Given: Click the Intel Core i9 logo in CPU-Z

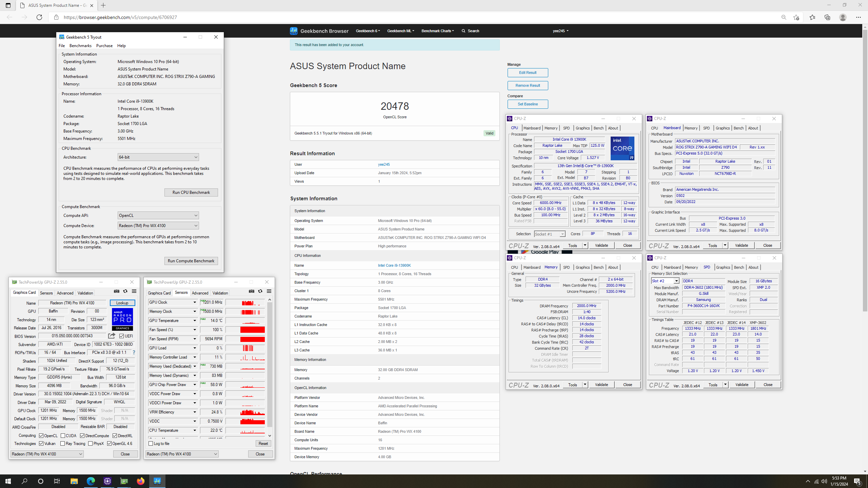Looking at the screenshot, I should pos(623,148).
